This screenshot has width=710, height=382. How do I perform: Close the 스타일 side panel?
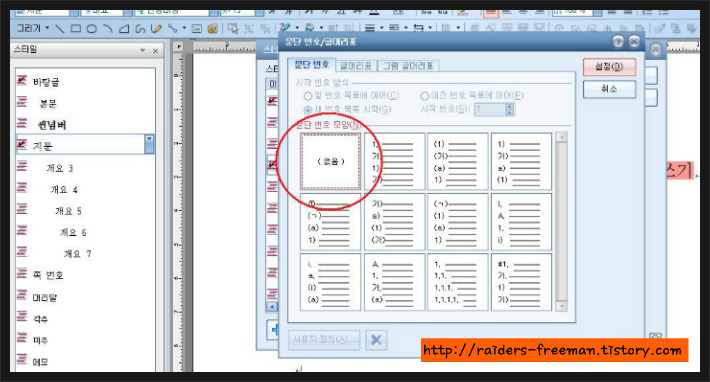point(155,51)
